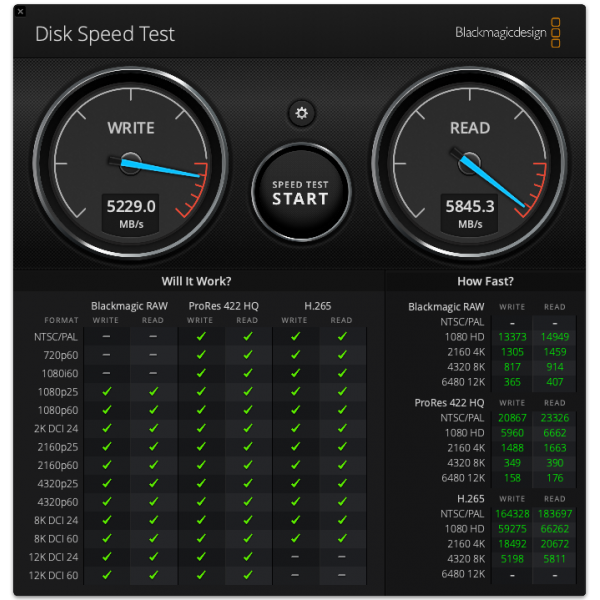This screenshot has width=600, height=600.
Task: Open settings with the gear icon
Action: 300,112
